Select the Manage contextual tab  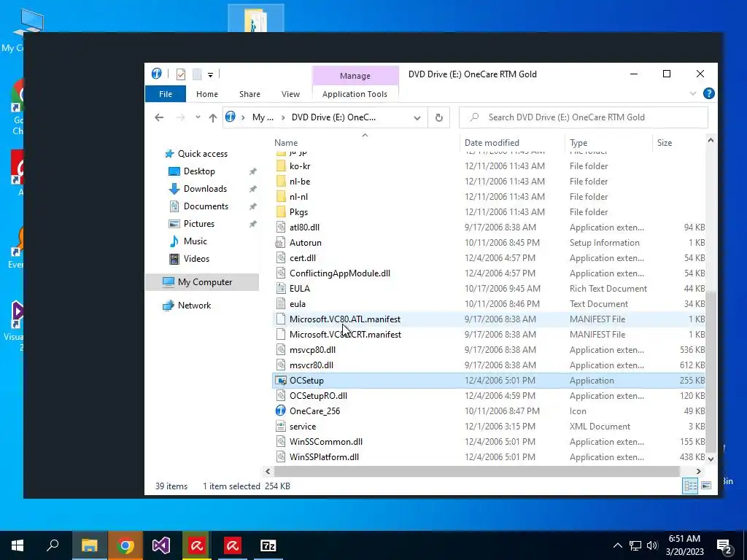[355, 76]
